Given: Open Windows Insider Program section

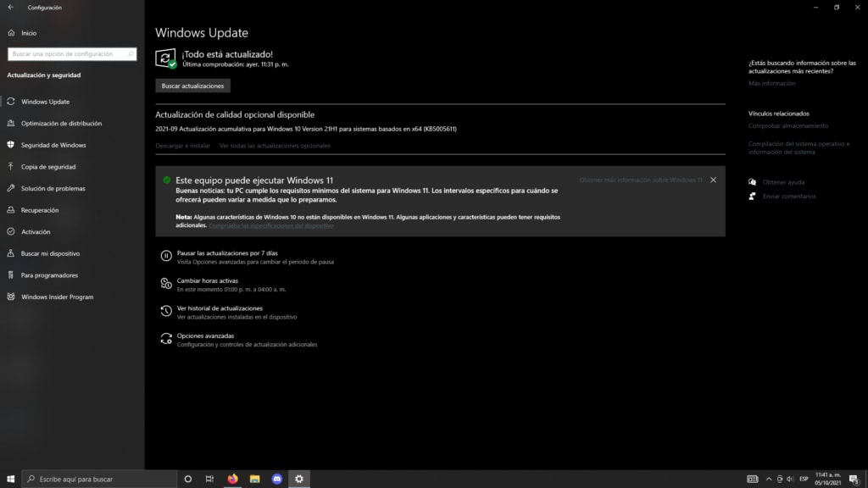Looking at the screenshot, I should coord(57,297).
